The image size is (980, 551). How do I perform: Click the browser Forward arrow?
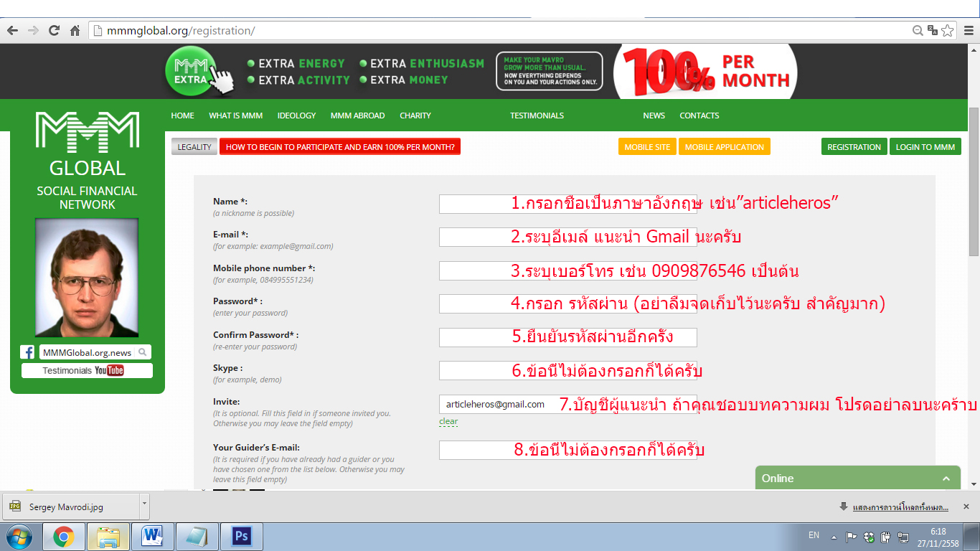click(33, 31)
